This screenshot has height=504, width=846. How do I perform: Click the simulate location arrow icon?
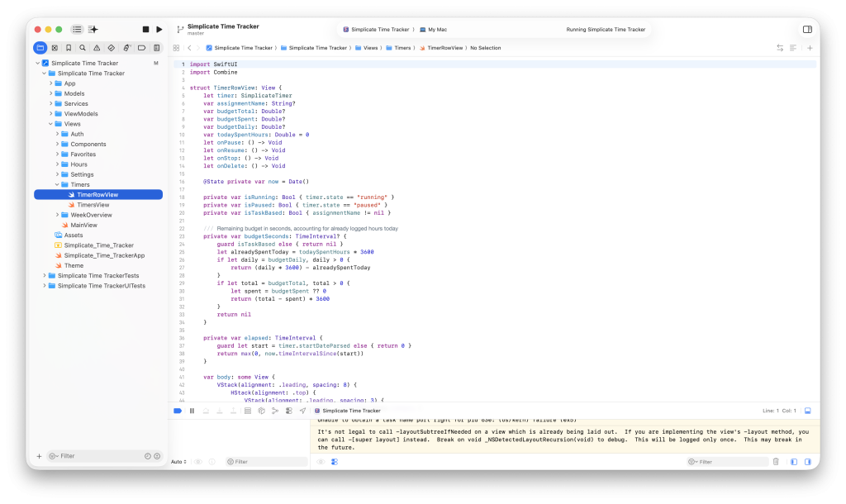[302, 411]
